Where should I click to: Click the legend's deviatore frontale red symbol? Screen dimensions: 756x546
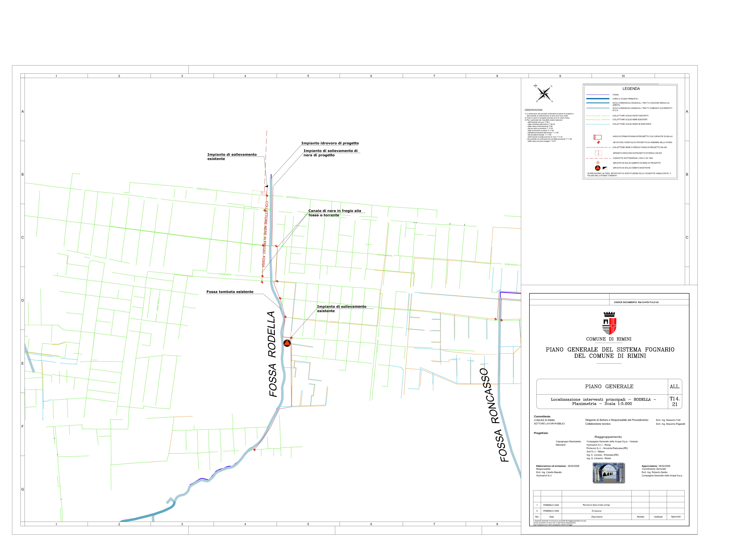[599, 142]
